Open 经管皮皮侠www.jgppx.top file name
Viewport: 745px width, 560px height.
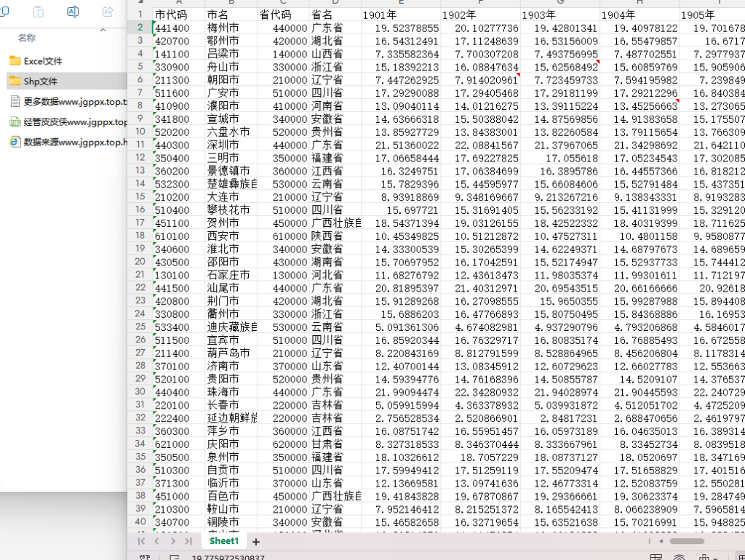[x=76, y=122]
